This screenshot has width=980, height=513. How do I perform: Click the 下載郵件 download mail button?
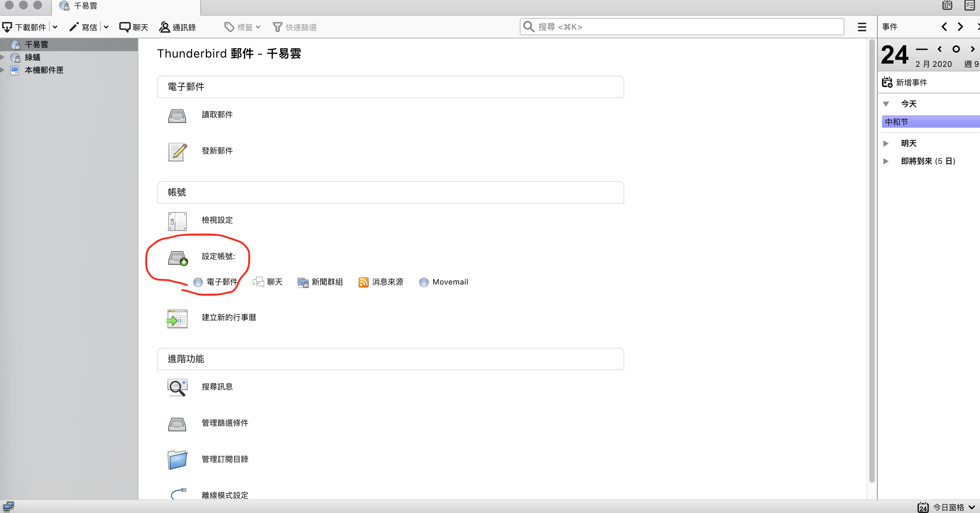tap(24, 27)
